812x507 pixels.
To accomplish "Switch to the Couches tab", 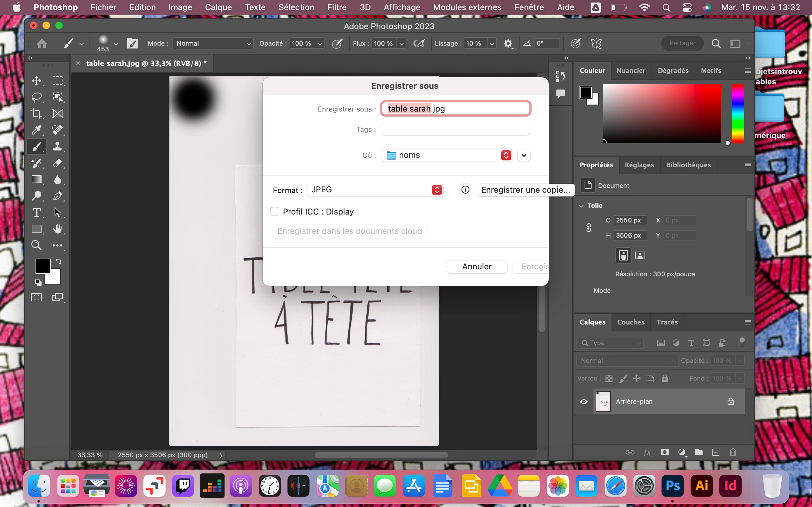I will (631, 322).
